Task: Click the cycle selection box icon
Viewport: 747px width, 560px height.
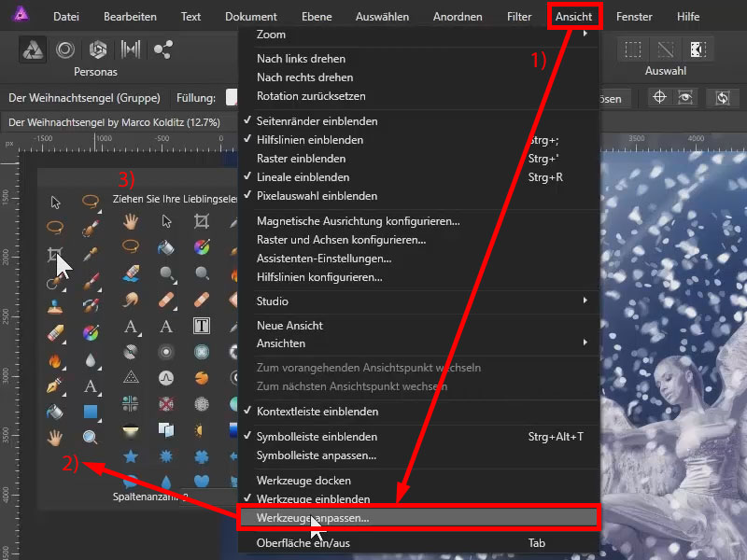Action: [x=723, y=98]
